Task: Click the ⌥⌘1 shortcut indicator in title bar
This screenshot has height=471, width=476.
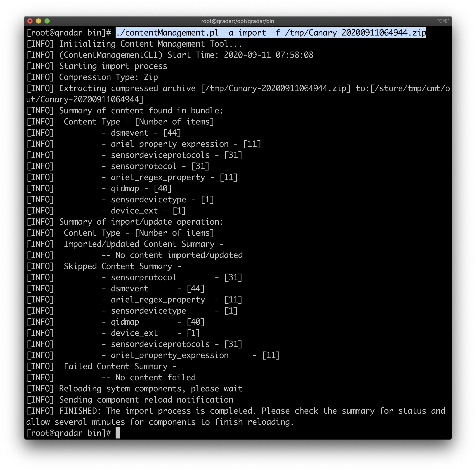Action: point(444,21)
